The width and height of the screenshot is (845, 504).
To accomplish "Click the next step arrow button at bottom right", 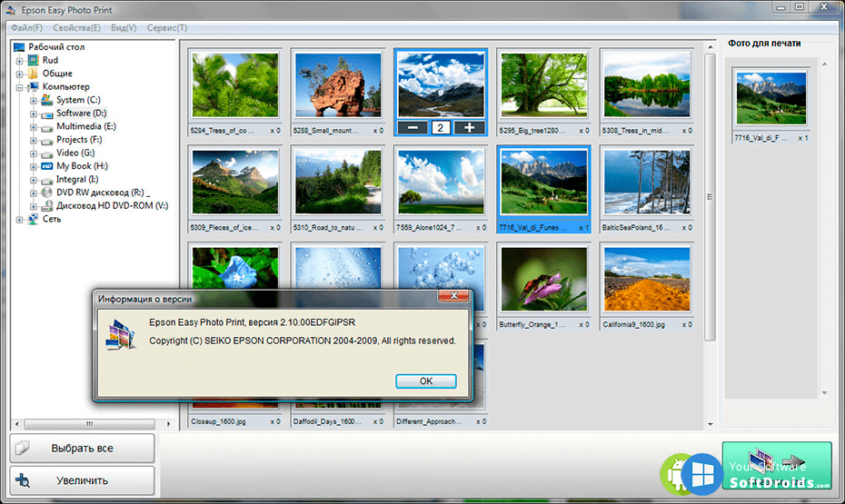I will pos(776,465).
